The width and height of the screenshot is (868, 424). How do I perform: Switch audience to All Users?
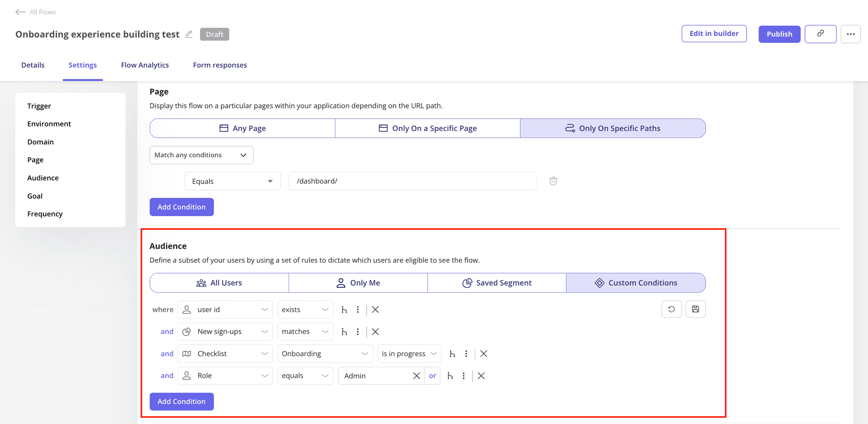[219, 283]
